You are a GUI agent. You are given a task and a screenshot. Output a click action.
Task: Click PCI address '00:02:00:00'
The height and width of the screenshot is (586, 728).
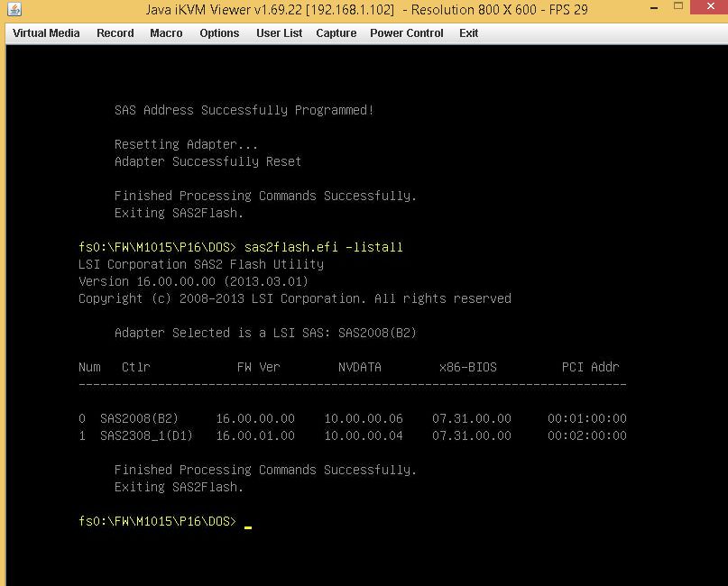(587, 435)
